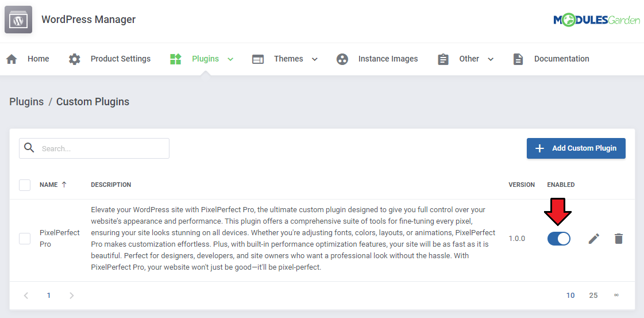Click the Home house icon
Screen dimensions: 644x318
pyautogui.click(x=11, y=59)
